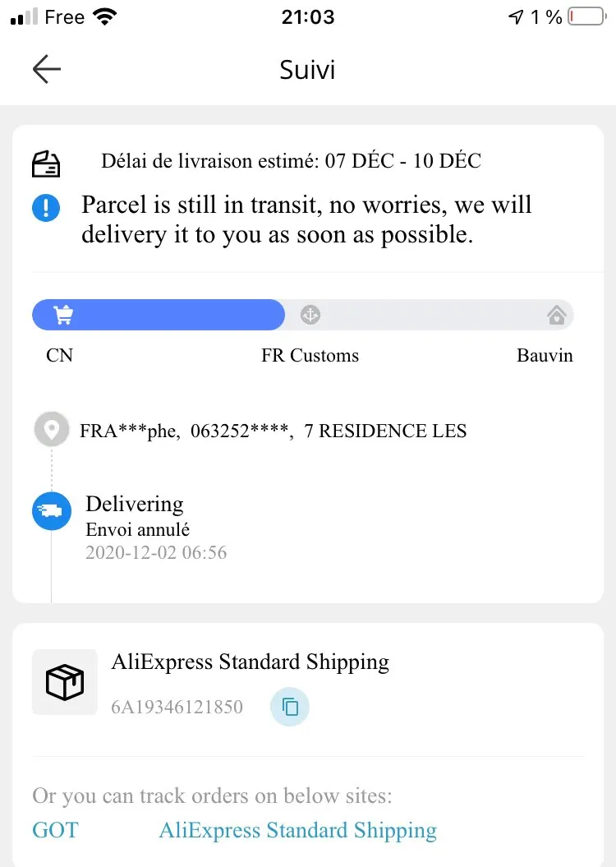Tap the masked recipient address line
This screenshot has width=616, height=867.
click(273, 431)
